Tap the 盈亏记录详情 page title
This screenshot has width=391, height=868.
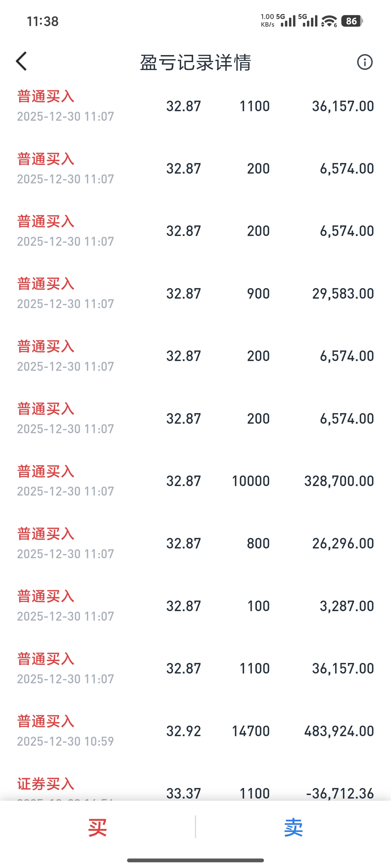click(195, 62)
